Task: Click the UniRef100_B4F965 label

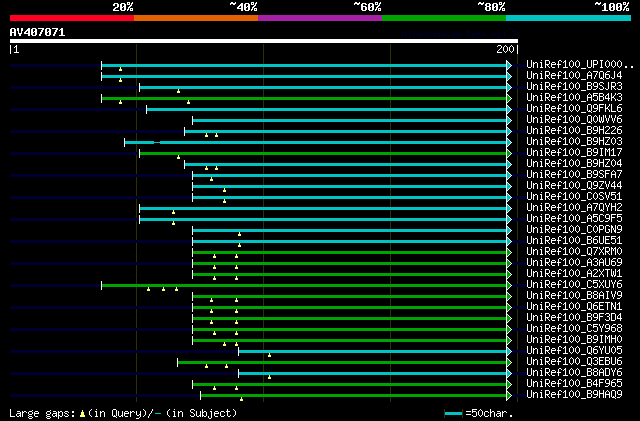Action: coord(574,383)
